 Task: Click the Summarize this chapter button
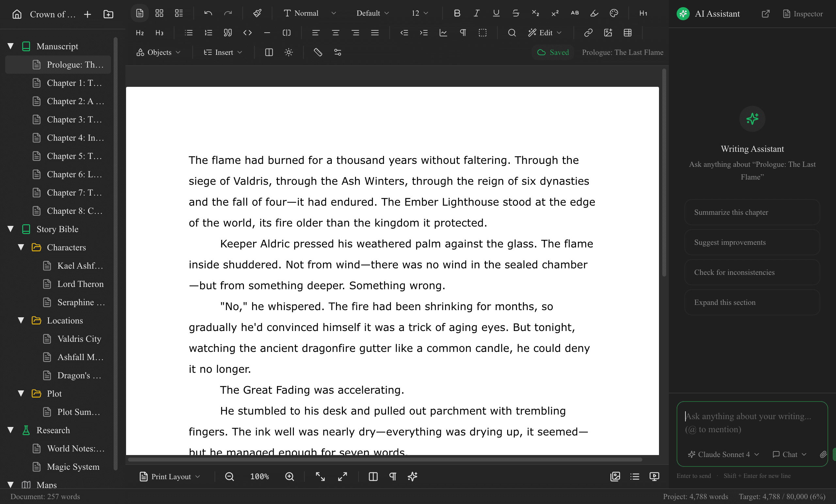[752, 212]
